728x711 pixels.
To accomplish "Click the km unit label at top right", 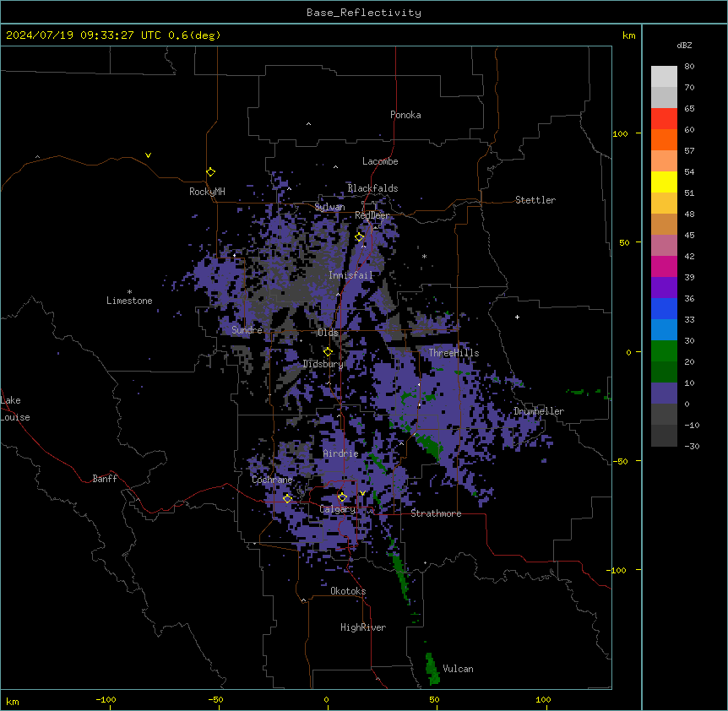I will point(629,35).
